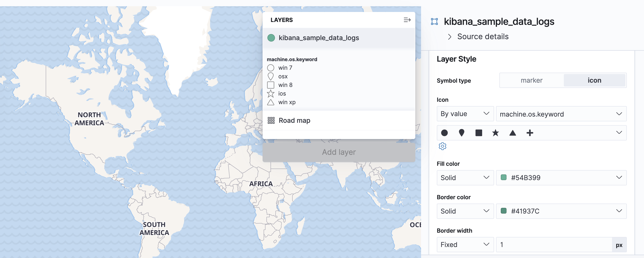Viewport: 644px width, 258px height.
Task: Click the star icon in the icon palette
Action: (x=495, y=133)
